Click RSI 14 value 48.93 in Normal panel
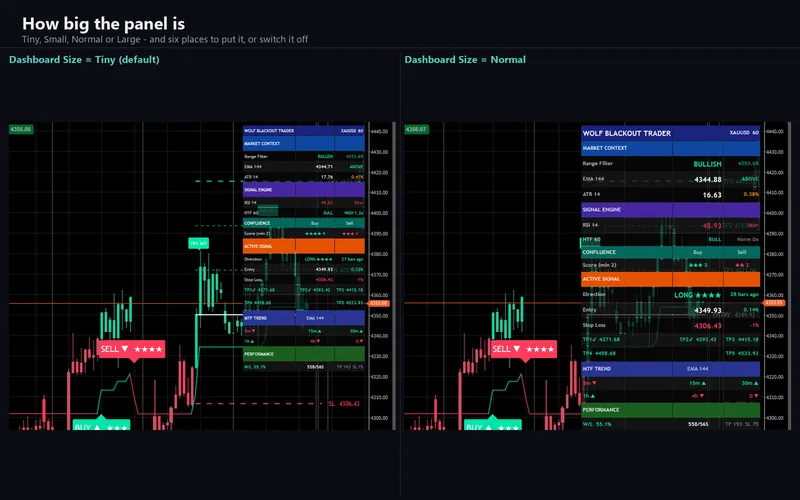Viewport: 800px width, 500px height. pyautogui.click(x=712, y=226)
